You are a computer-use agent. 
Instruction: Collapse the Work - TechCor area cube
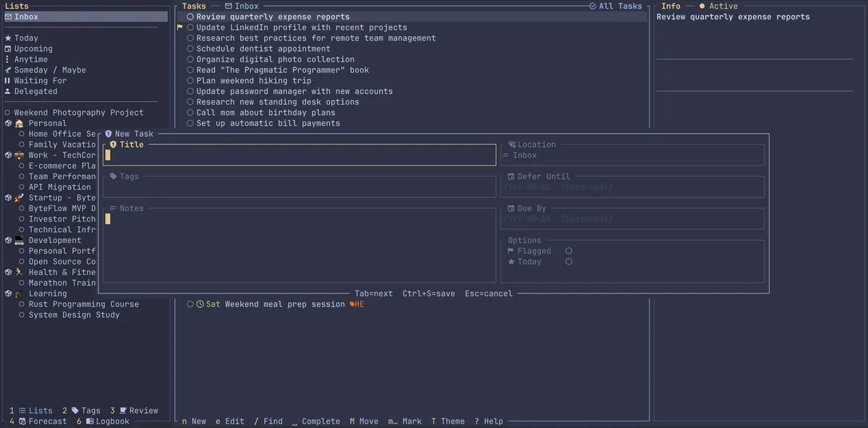(x=8, y=155)
